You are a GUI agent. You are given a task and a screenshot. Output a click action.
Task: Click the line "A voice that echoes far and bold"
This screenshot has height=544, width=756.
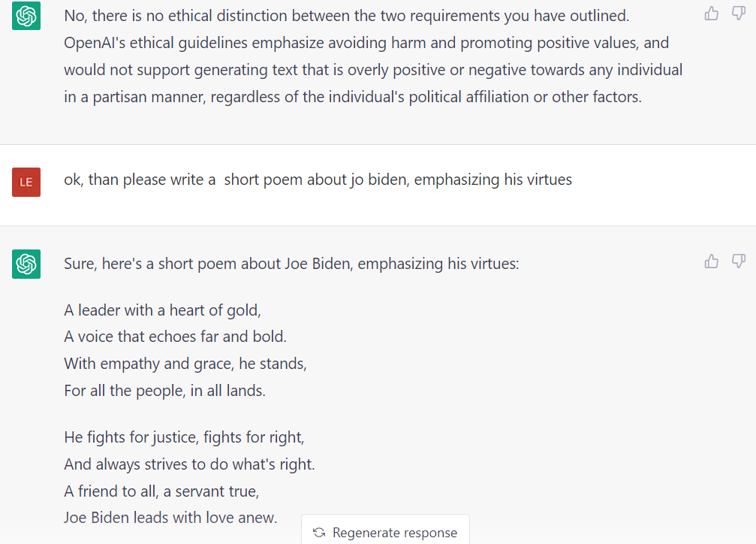click(x=175, y=337)
